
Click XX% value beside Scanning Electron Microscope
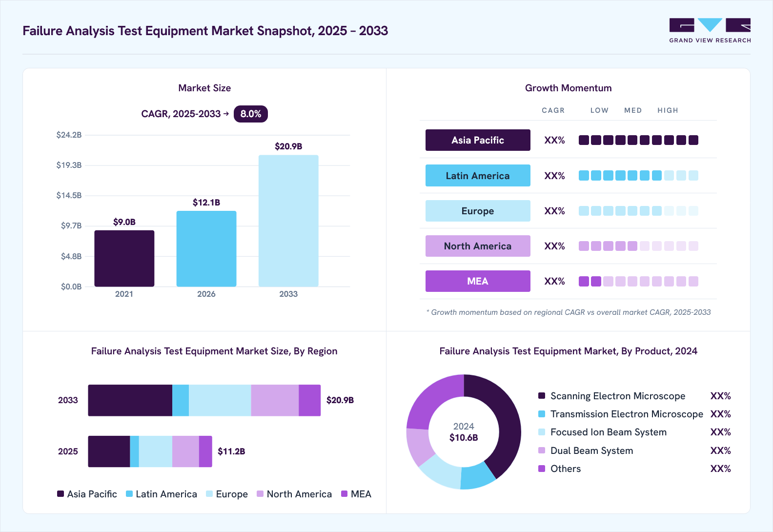coord(721,396)
